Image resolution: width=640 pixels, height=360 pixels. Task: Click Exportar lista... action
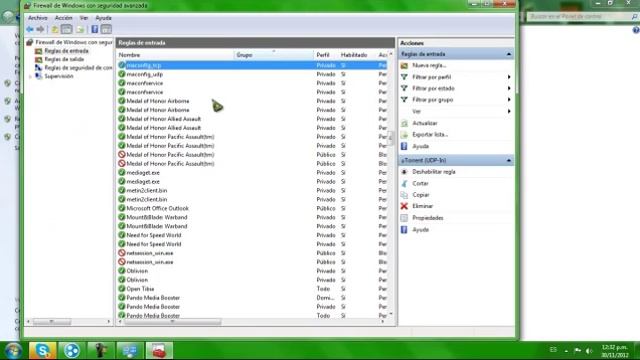point(430,134)
